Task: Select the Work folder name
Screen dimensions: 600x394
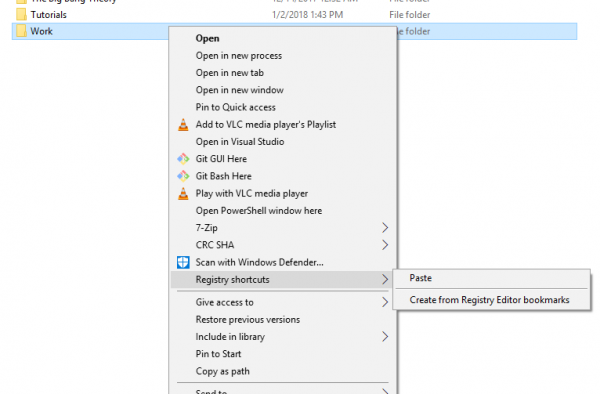Action: click(41, 31)
